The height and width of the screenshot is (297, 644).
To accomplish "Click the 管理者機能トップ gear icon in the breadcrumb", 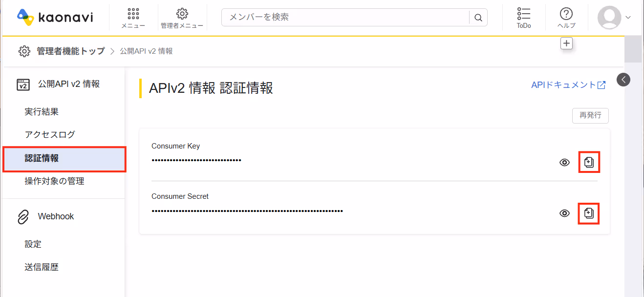I will [24, 51].
